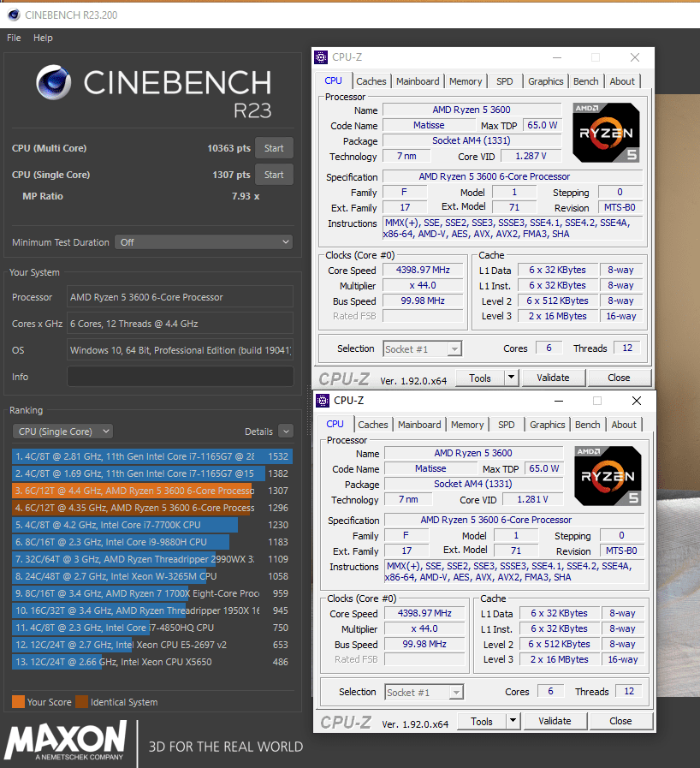Screen dimensions: 700x768
Task: Expand the ranking Details chevron button
Action: point(286,432)
